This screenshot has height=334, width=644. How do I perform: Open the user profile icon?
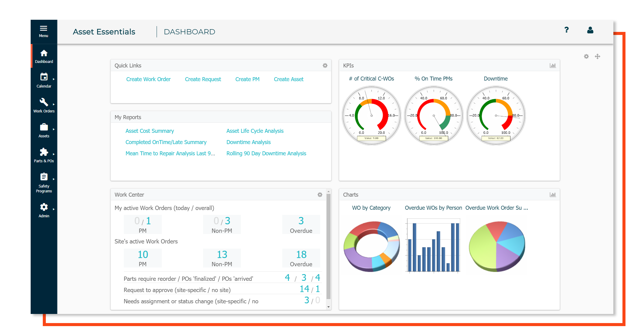[590, 30]
